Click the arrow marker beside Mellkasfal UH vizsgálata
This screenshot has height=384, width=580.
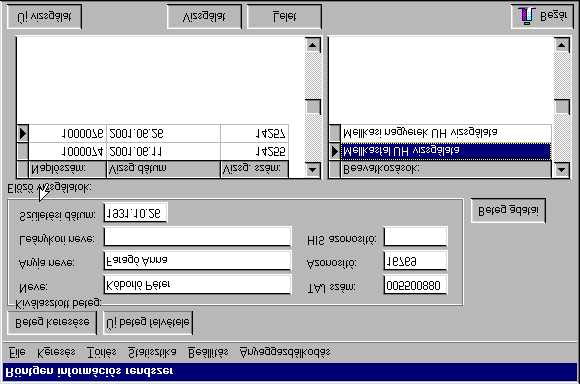[x=335, y=151]
